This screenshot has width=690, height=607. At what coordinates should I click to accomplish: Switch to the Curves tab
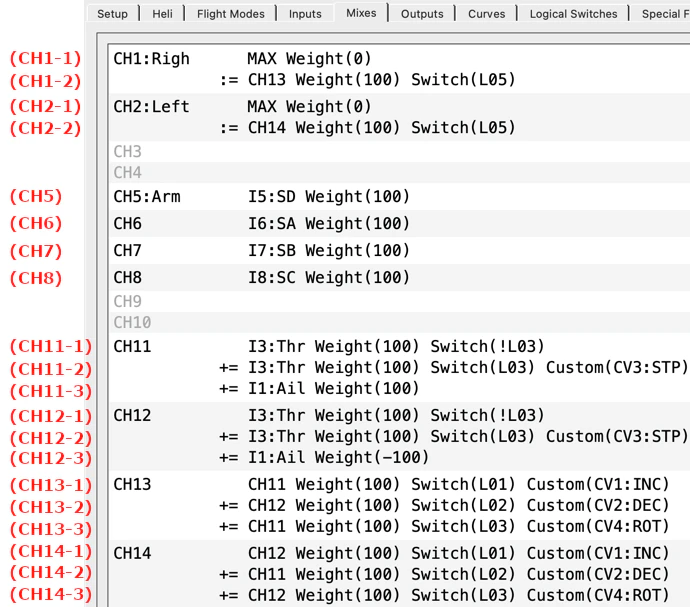tap(487, 14)
